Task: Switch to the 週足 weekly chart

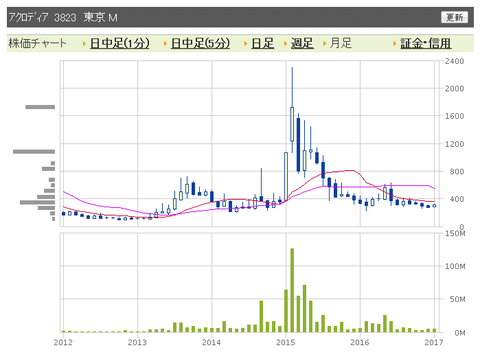Action: [302, 43]
